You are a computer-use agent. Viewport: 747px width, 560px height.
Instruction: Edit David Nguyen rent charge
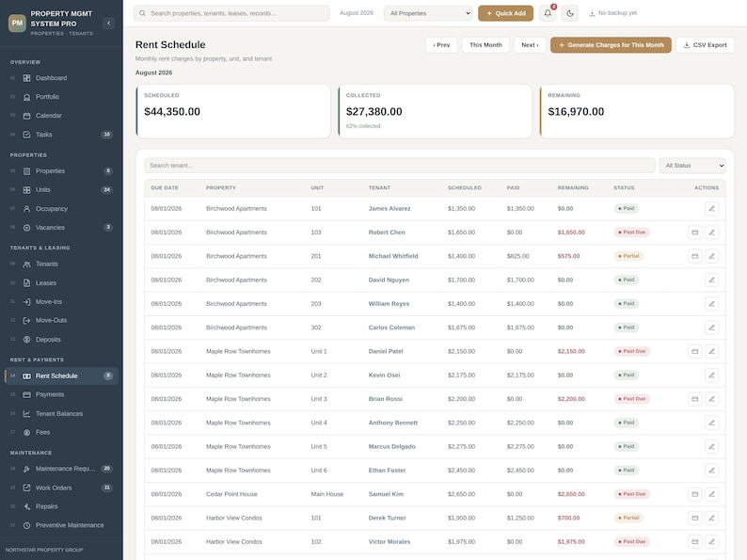[712, 280]
